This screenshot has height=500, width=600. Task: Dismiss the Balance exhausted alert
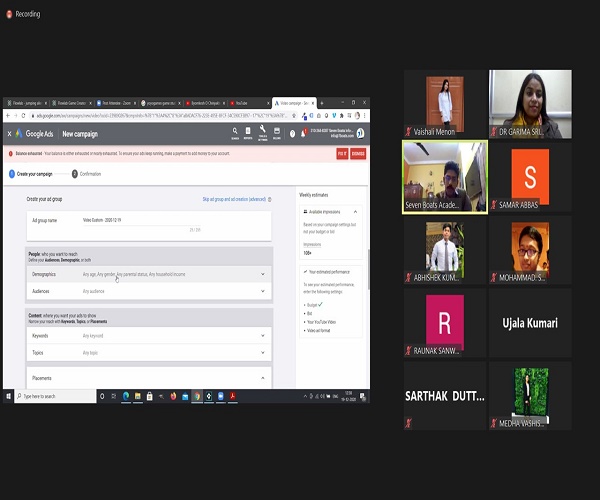(358, 153)
